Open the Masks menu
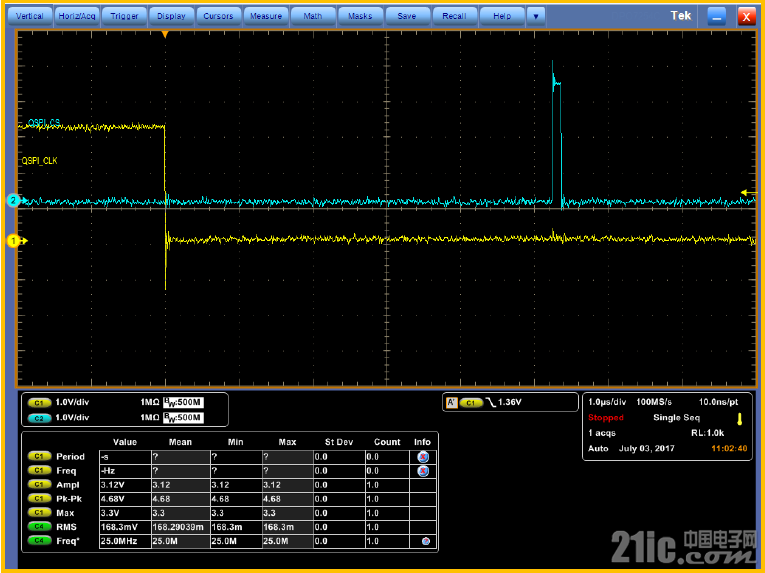This screenshot has width=765, height=573. coord(360,16)
